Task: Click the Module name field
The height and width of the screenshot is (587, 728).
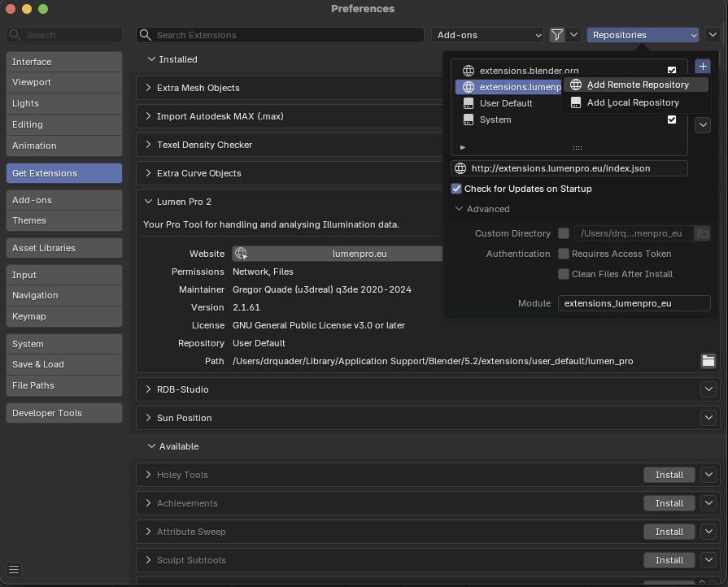Action: pyautogui.click(x=634, y=303)
